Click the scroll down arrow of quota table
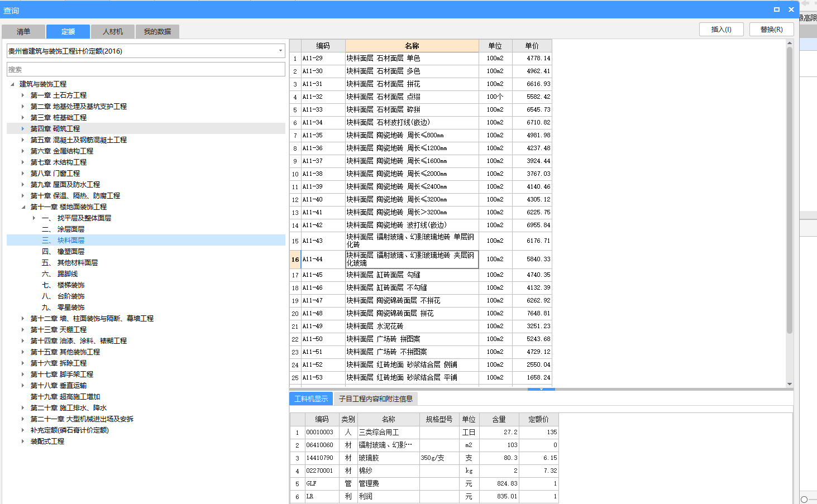Image resolution: width=817 pixels, height=504 pixels. coord(789,383)
